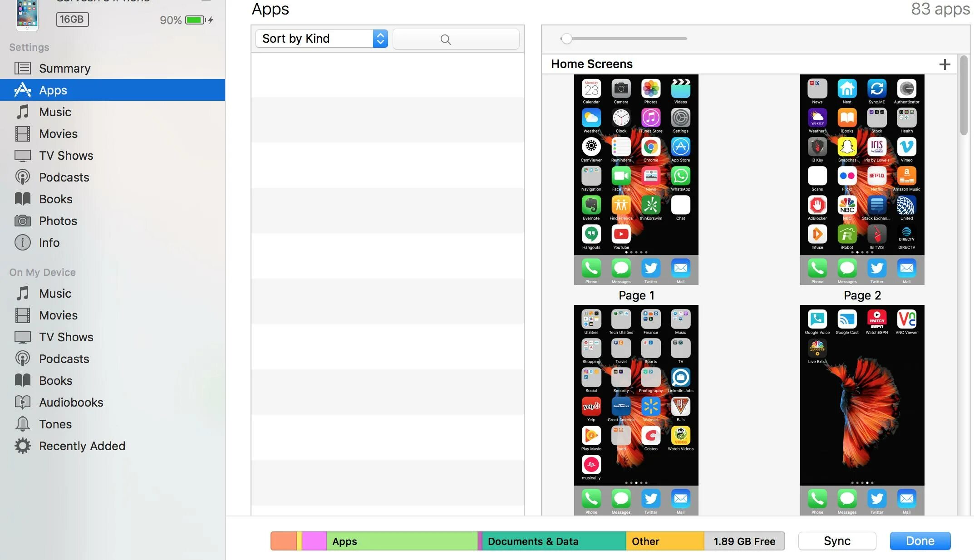Click the Hangouts icon on Page 1
This screenshot has height=560, width=974.
pos(591,234)
